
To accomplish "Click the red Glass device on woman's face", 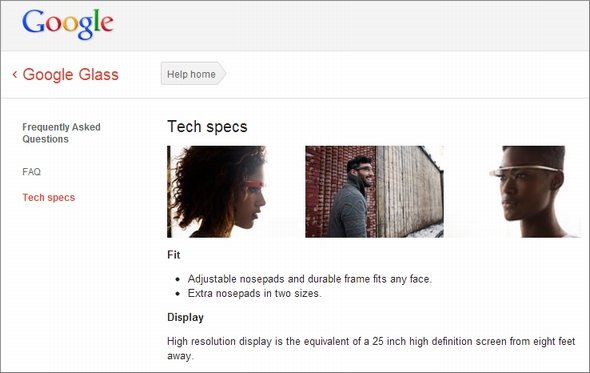I will click(255, 184).
